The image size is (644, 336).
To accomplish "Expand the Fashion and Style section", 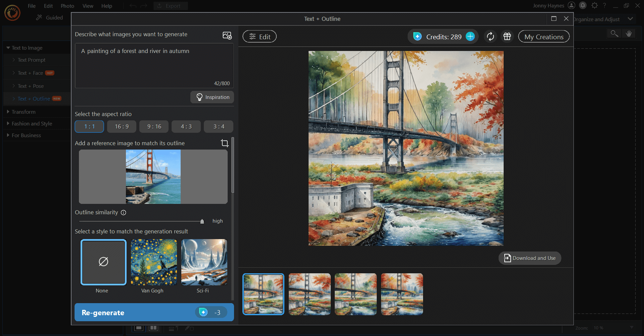I will (x=32, y=123).
